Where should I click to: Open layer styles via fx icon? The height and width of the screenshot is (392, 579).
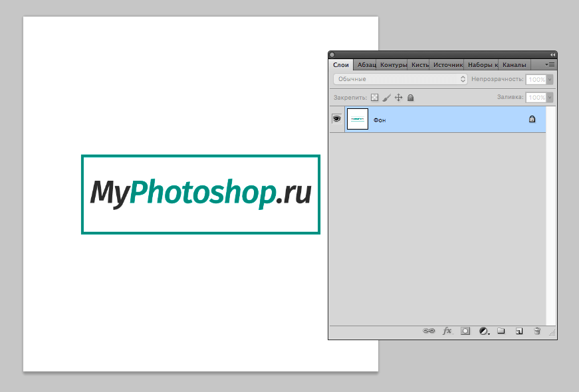click(447, 331)
